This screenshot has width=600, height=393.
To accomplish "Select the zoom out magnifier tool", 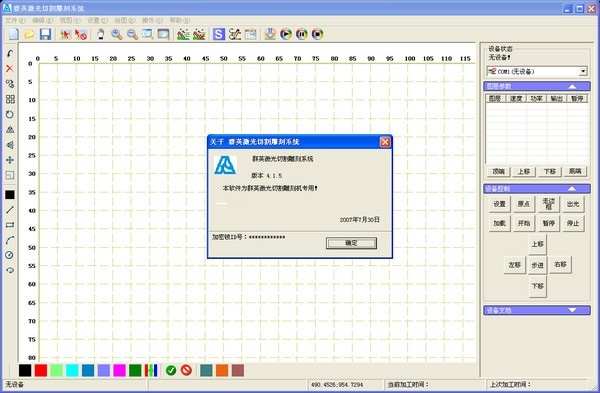I will pyautogui.click(x=132, y=34).
